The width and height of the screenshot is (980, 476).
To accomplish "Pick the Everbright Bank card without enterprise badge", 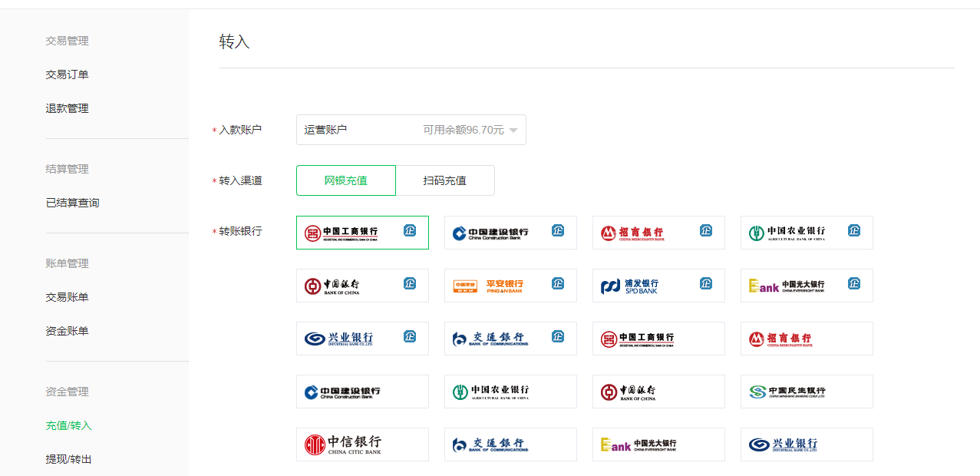I will [658, 445].
